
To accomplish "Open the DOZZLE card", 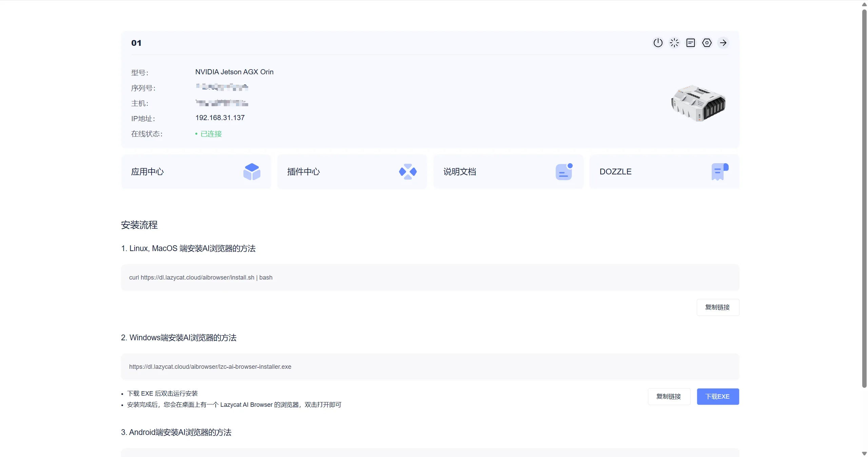I will click(664, 172).
